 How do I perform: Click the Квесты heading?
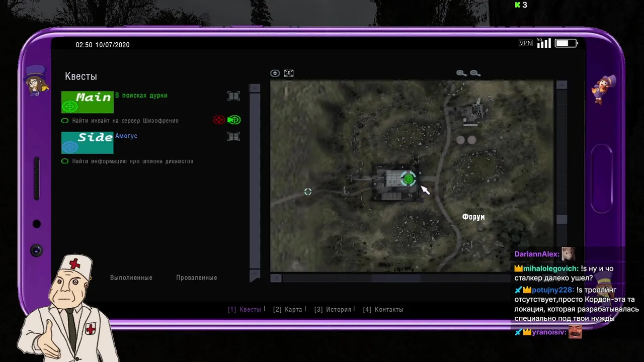(81, 76)
